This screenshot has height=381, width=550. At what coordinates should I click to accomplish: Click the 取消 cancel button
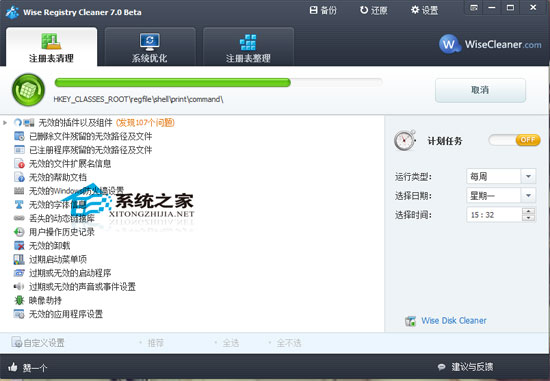[x=480, y=90]
